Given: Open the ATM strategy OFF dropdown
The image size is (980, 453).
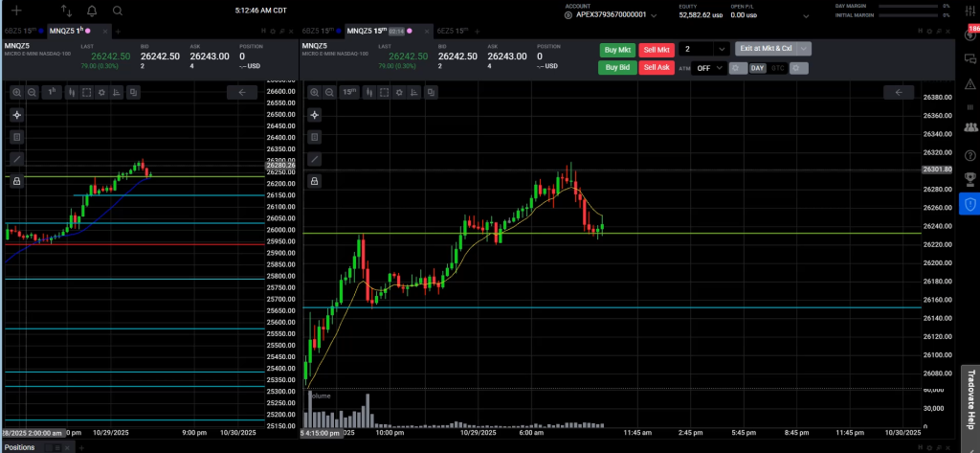Looking at the screenshot, I should pyautogui.click(x=709, y=68).
